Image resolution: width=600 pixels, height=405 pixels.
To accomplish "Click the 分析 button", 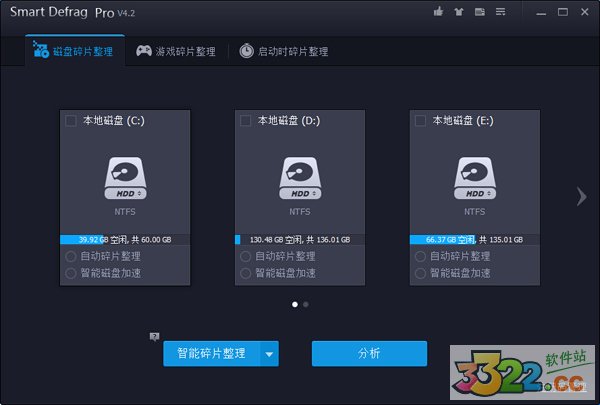I will [x=369, y=354].
